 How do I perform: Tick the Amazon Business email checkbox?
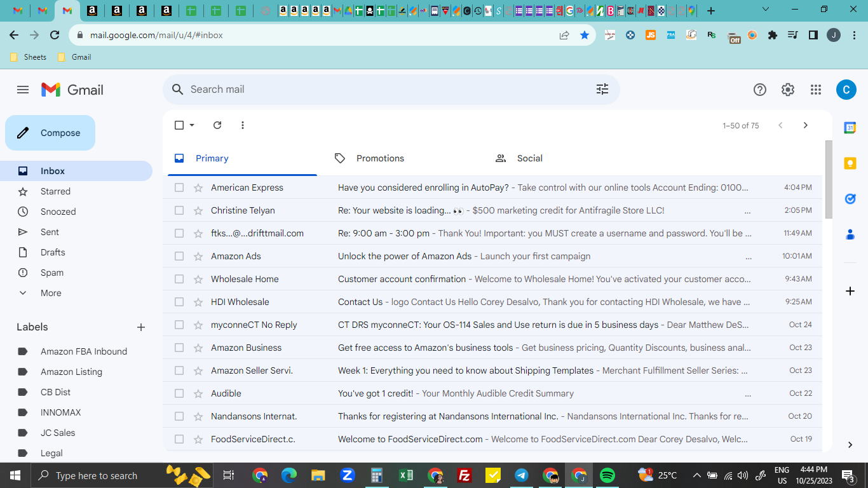[179, 348]
